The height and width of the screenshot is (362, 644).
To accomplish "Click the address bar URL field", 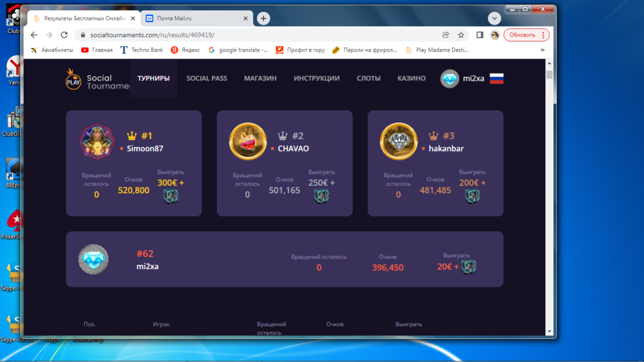I will (258, 35).
